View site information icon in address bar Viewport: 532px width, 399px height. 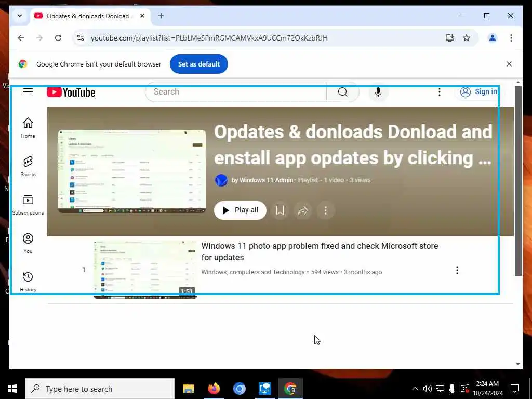(x=81, y=38)
